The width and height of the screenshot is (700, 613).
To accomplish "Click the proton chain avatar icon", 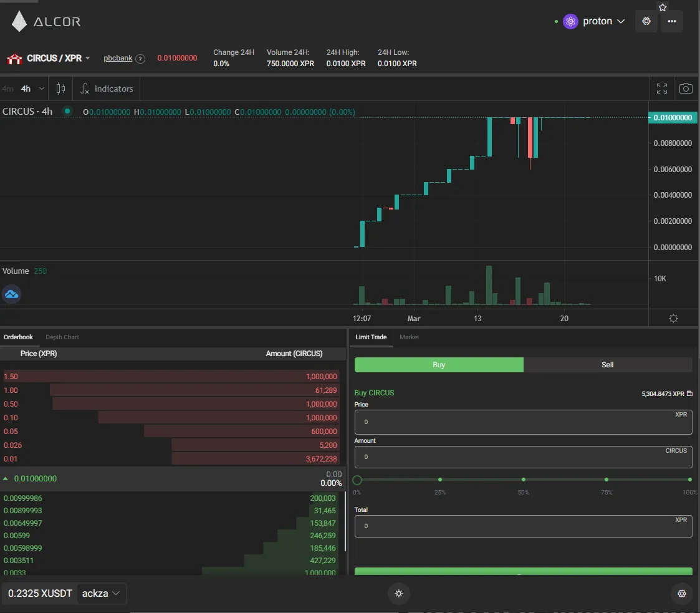I will click(x=570, y=21).
